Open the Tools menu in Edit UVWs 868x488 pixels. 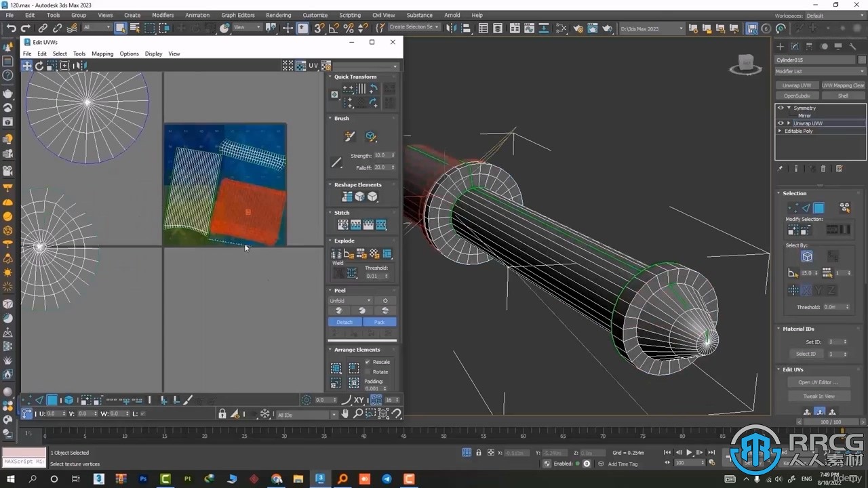click(79, 54)
